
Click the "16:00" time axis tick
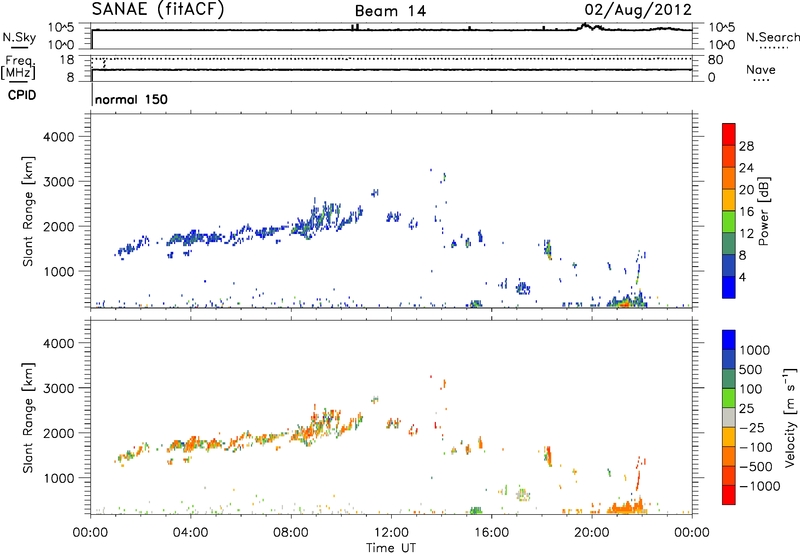491,533
